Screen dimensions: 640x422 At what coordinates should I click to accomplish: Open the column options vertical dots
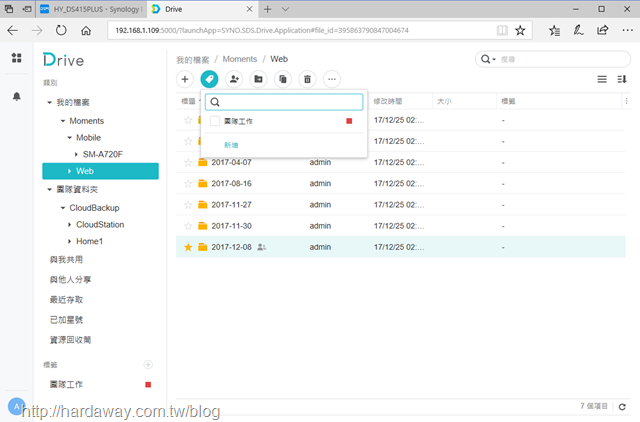point(626,101)
